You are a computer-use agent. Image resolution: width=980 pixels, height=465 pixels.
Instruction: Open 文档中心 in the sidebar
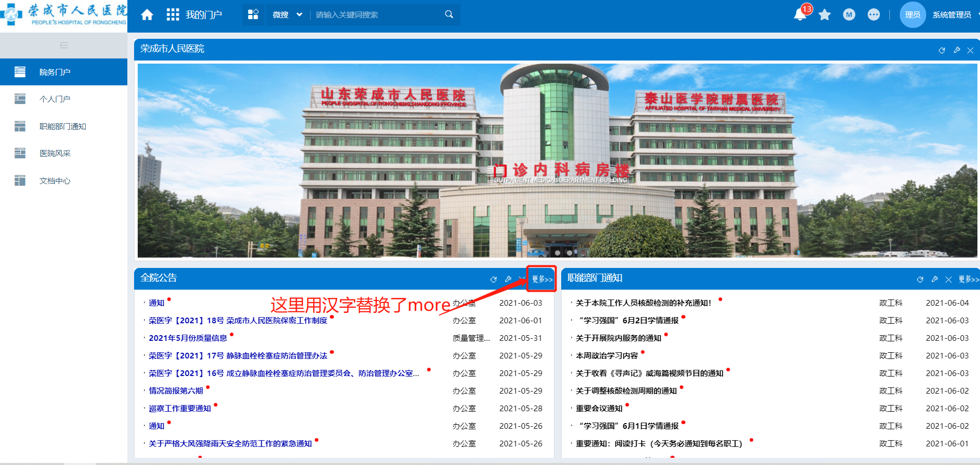point(64,181)
